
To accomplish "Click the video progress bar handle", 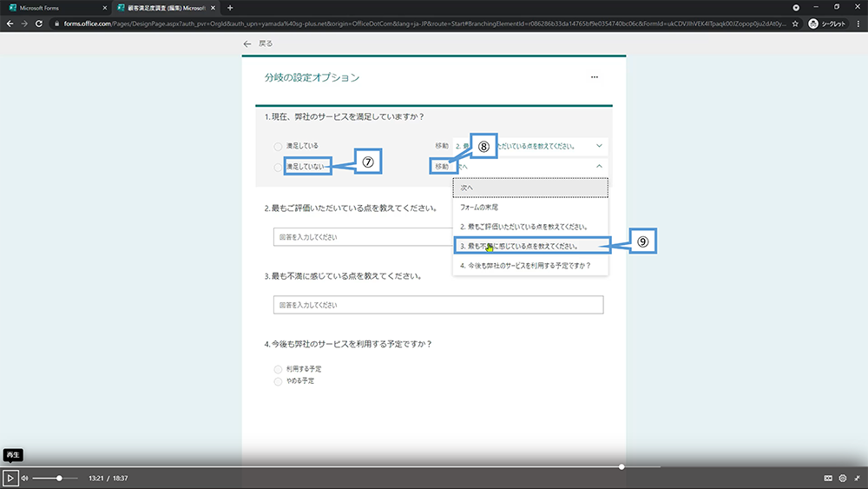I will (x=621, y=466).
